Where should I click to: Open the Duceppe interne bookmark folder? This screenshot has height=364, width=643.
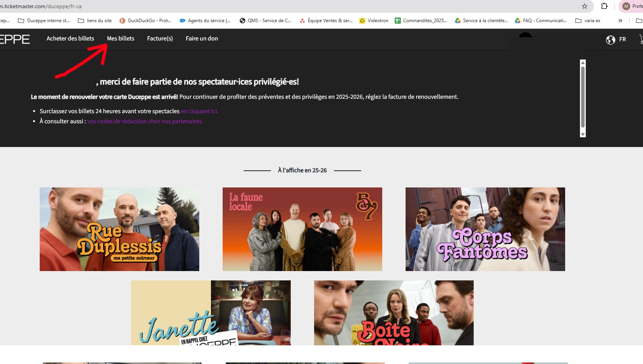pos(44,21)
